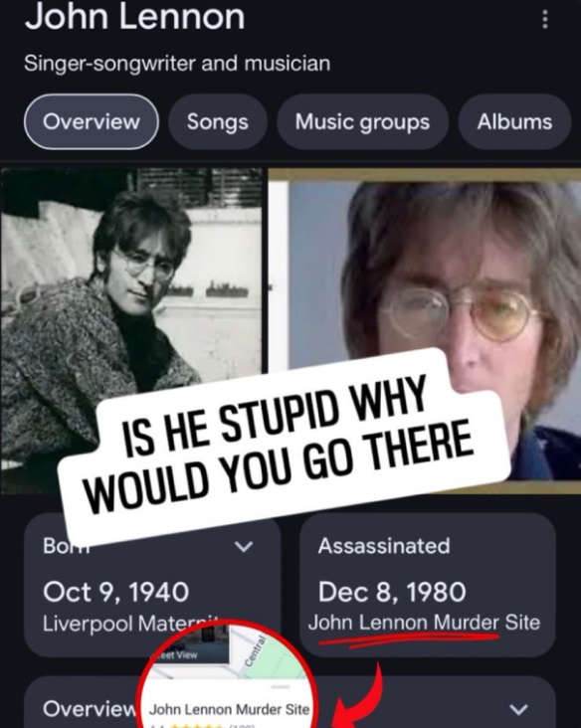Click the Dec 8, 1980 date

point(392,592)
